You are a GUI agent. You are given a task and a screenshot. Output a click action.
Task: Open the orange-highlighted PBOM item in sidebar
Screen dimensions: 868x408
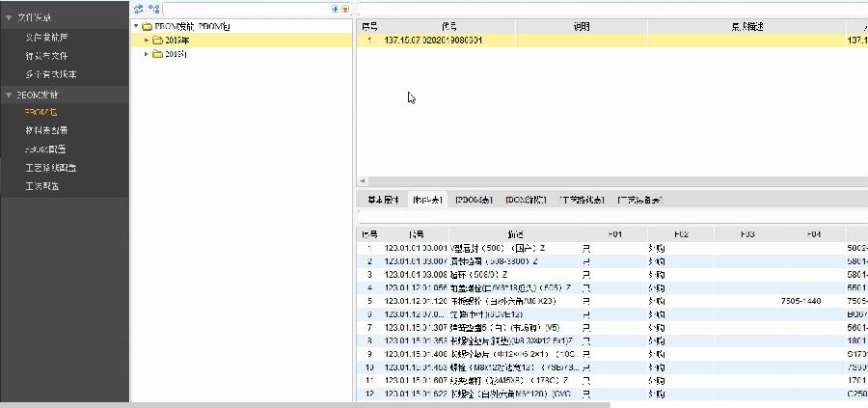[x=41, y=112]
